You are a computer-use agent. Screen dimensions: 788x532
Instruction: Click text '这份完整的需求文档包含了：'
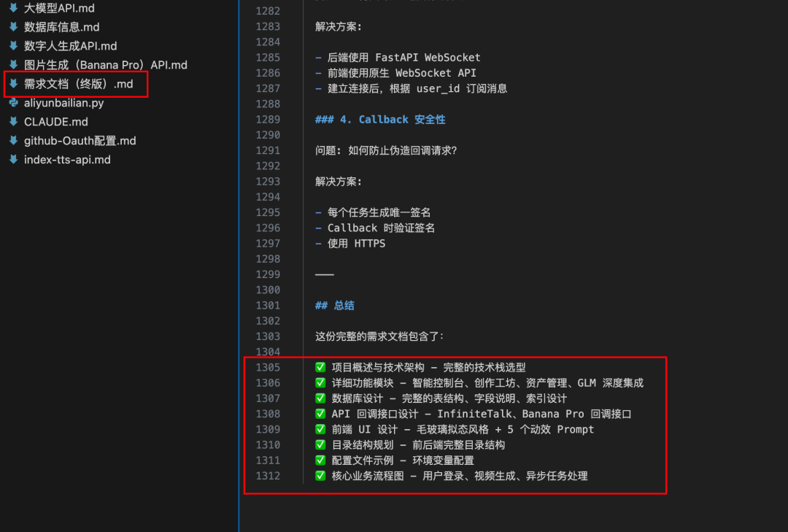(x=379, y=336)
